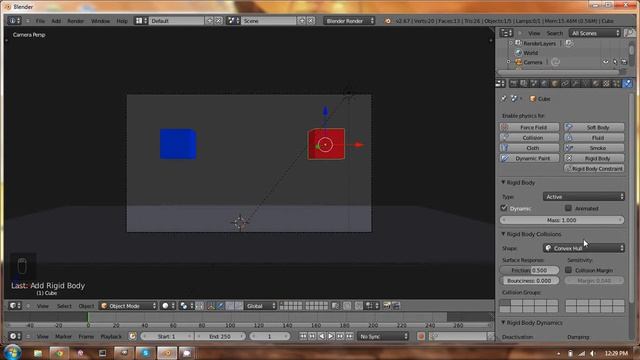Toggle the first collision group box
This screenshot has width=640, height=360.
[x=505, y=303]
